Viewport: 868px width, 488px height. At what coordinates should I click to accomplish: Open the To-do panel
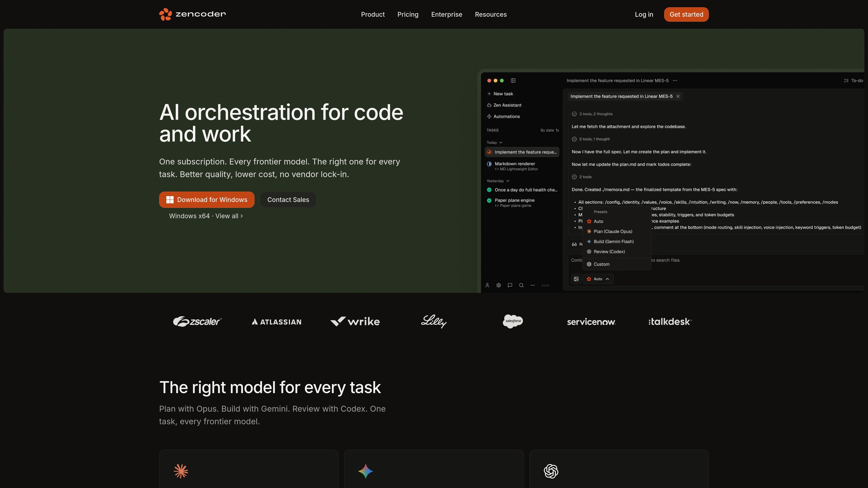point(853,80)
